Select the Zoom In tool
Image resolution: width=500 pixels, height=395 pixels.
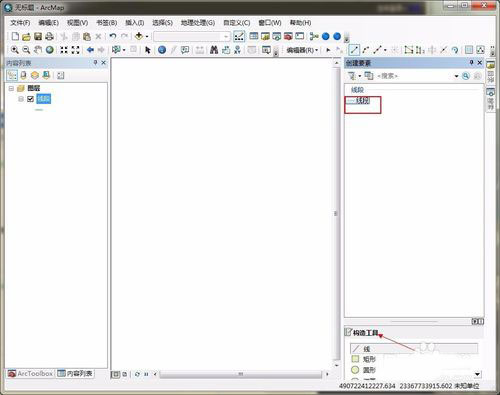coord(15,50)
